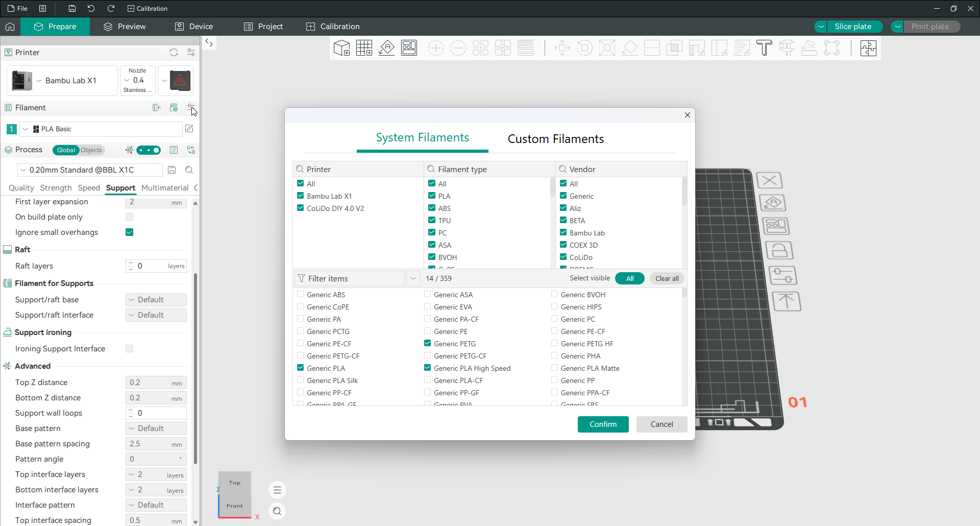
Task: Open the Printer settings sliders icon
Action: [x=191, y=53]
